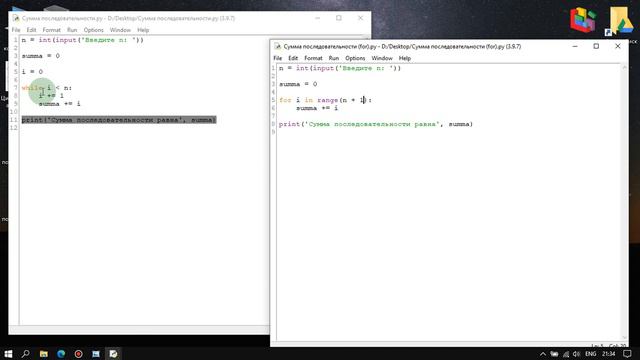The image size is (640, 360).
Task: Open the Windows Start menu
Action: [8, 353]
